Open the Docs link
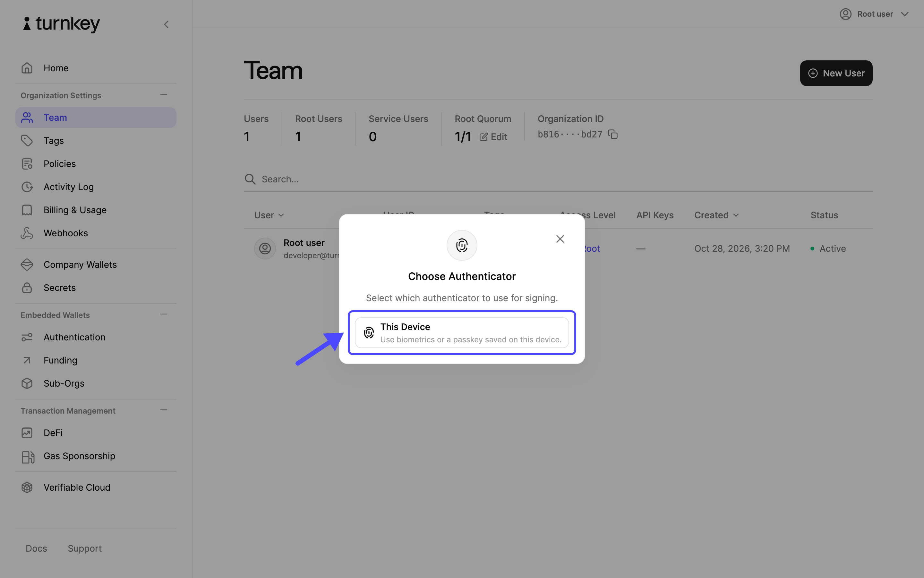Screen dimensions: 924x578 pyautogui.click(x=36, y=548)
